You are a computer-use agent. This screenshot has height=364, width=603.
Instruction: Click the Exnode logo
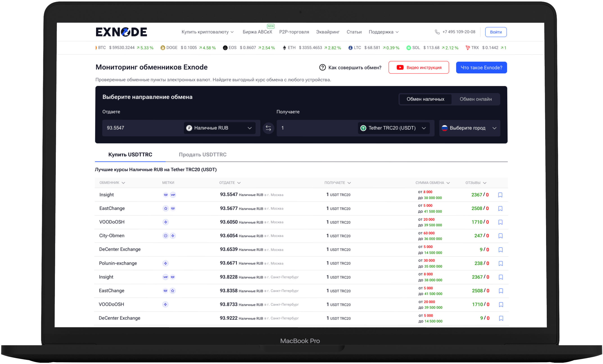click(x=121, y=32)
